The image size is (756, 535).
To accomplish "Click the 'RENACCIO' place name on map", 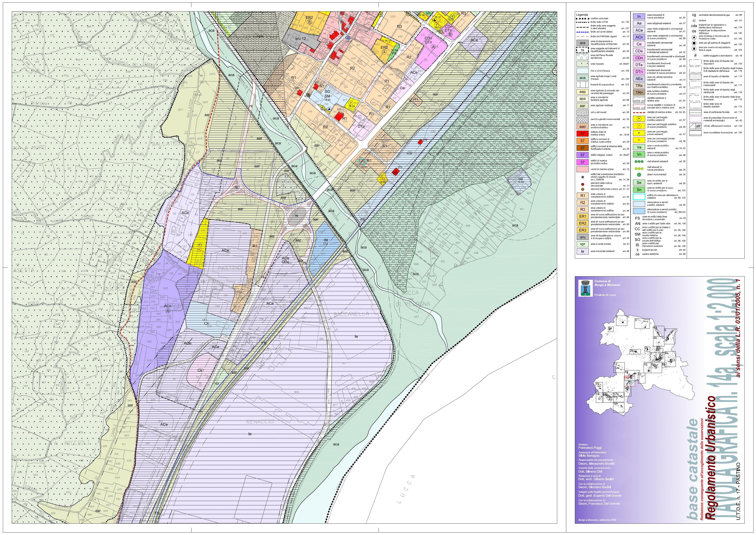I will tap(260, 422).
